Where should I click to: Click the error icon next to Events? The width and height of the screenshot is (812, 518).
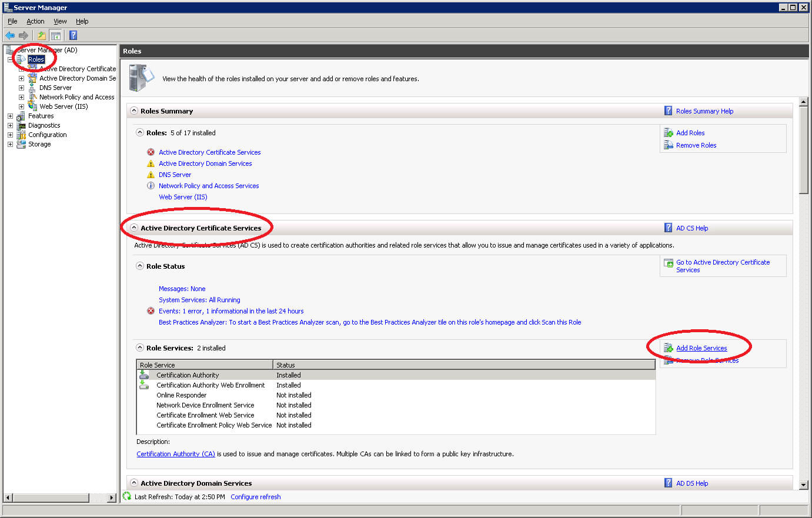(x=151, y=311)
